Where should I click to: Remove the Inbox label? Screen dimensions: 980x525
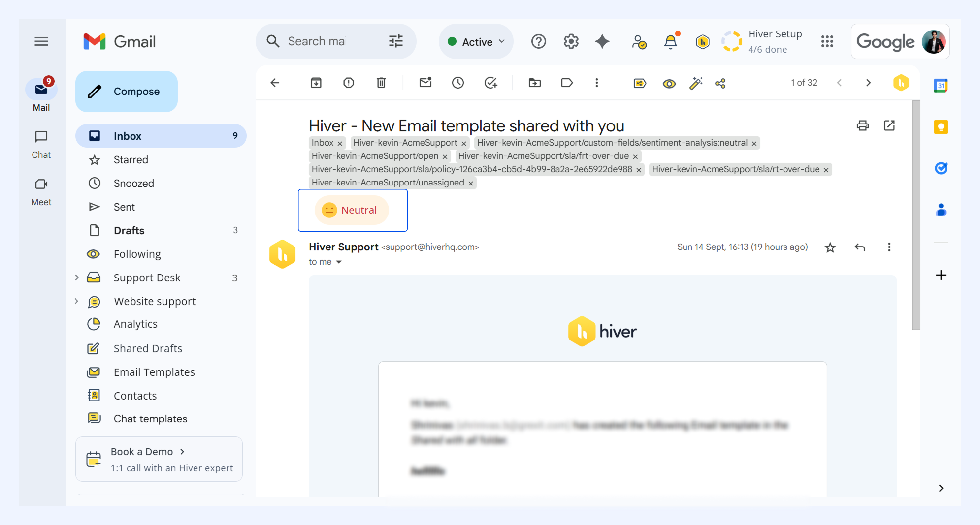coord(340,143)
